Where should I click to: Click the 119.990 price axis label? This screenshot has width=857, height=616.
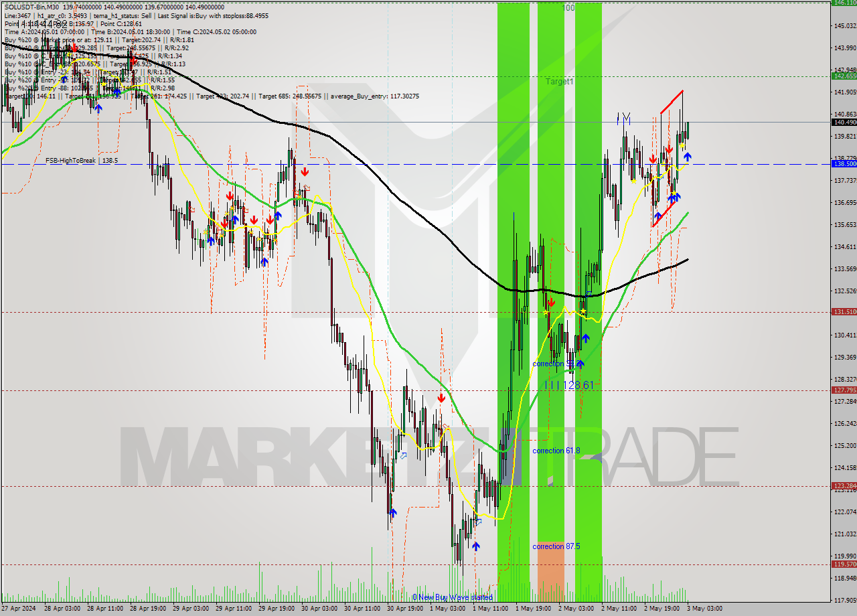click(x=844, y=556)
